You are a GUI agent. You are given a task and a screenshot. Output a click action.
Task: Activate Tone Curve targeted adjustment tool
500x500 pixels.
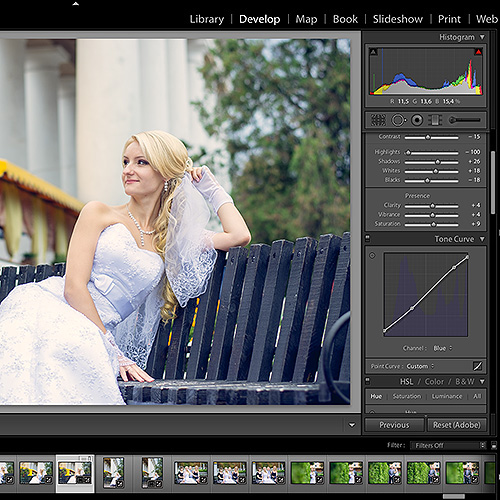click(x=372, y=256)
